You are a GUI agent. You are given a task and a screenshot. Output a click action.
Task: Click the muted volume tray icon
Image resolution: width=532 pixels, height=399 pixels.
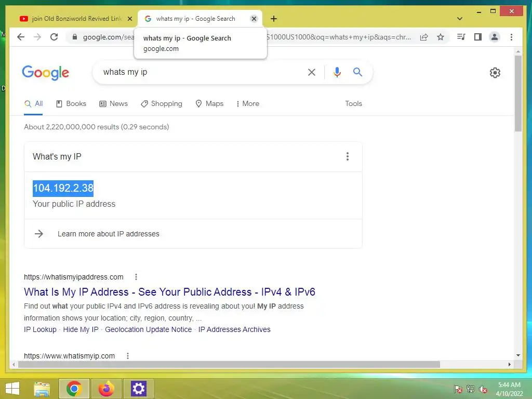483,389
